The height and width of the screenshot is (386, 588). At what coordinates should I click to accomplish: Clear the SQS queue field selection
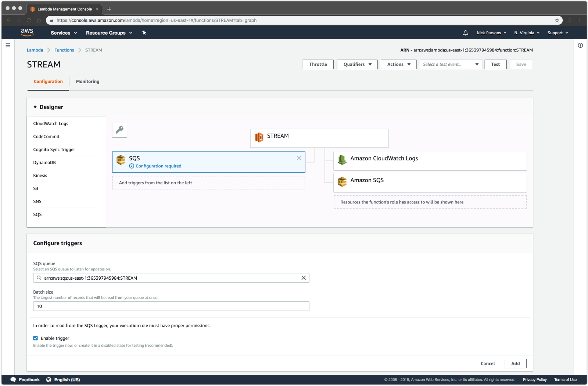pos(304,278)
